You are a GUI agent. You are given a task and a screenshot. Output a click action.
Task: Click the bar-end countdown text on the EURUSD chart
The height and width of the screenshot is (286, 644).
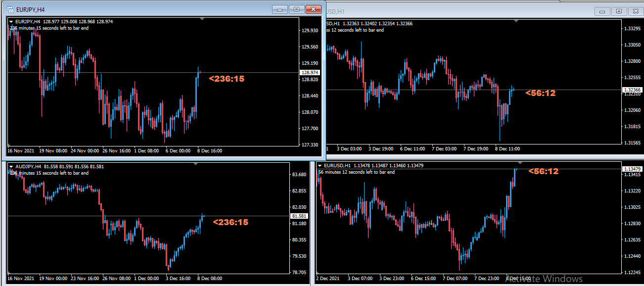354,172
